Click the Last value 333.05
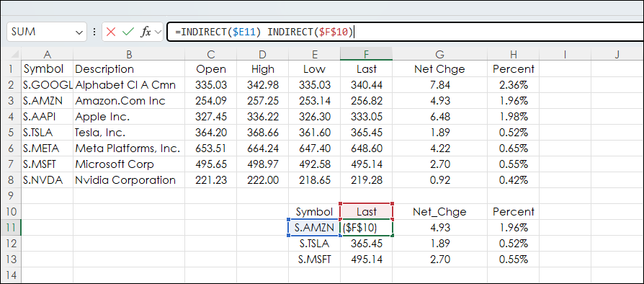 tap(367, 116)
